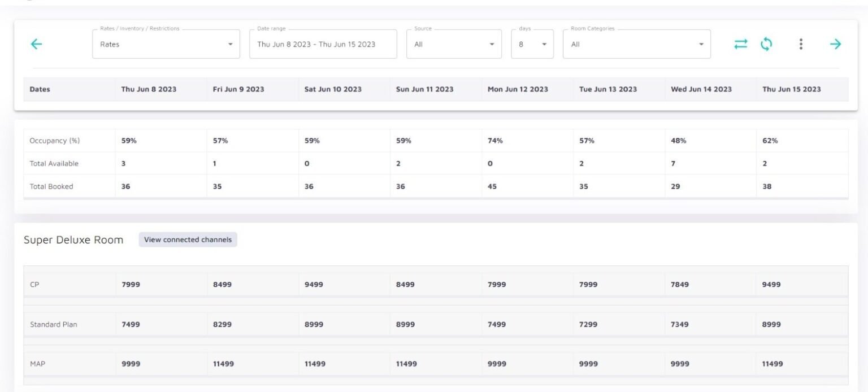The height and width of the screenshot is (392, 868).
Task: Click the forward arrow icon
Action: (x=835, y=44)
